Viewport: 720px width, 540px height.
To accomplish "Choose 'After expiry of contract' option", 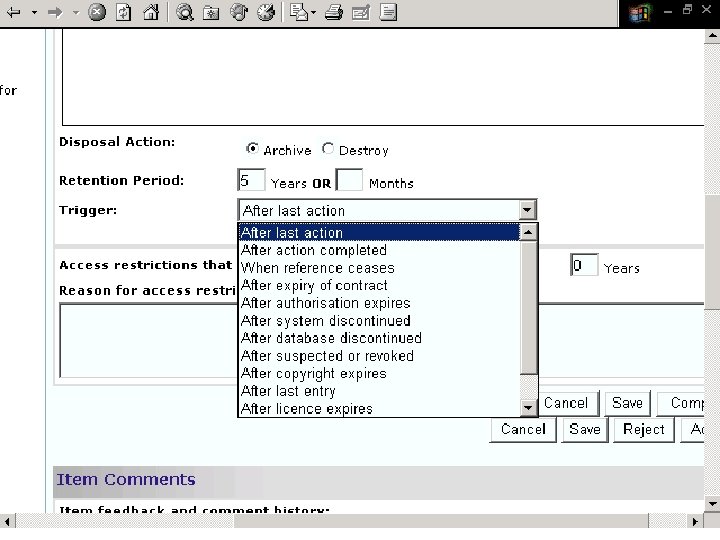I will pos(379,285).
